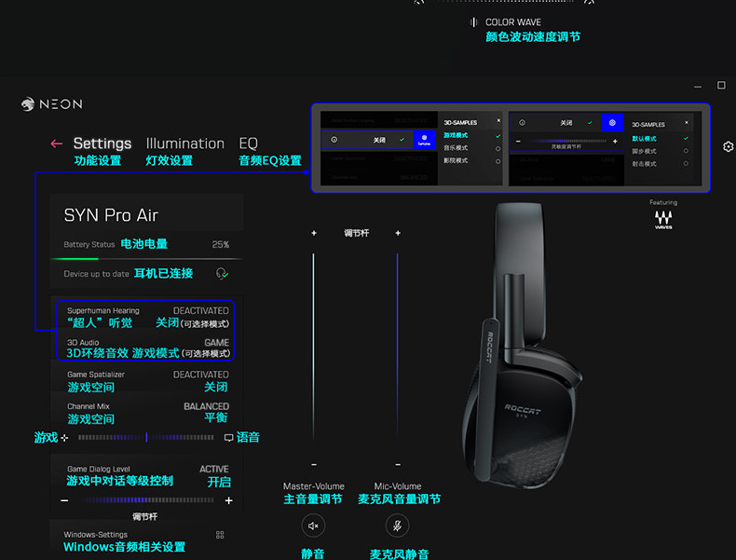736x560 pixels.
Task: Open Windows-Settings audio options
Action: coord(145,540)
